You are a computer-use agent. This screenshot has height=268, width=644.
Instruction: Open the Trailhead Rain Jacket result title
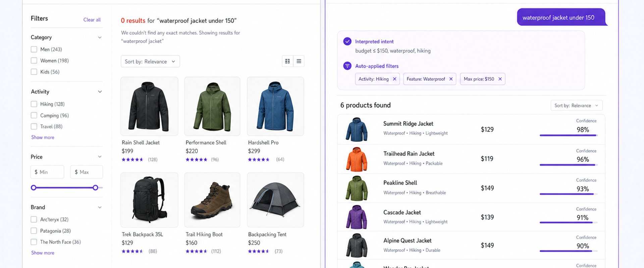tap(409, 154)
